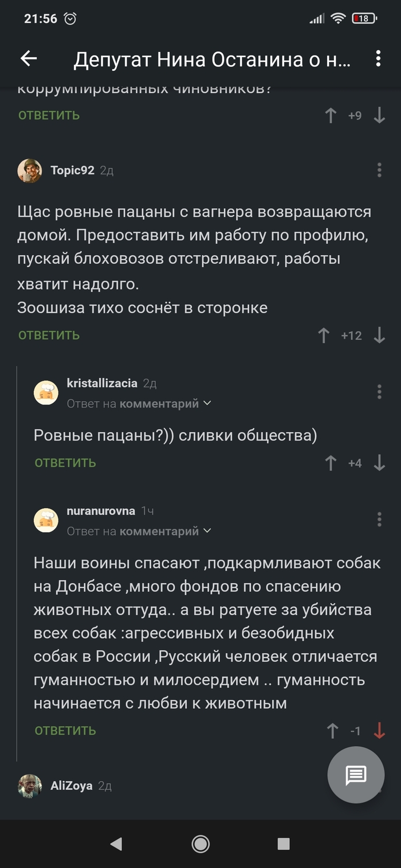Screen dimensions: 401x868
Task: Open the post overflow menu in header
Action: (378, 58)
